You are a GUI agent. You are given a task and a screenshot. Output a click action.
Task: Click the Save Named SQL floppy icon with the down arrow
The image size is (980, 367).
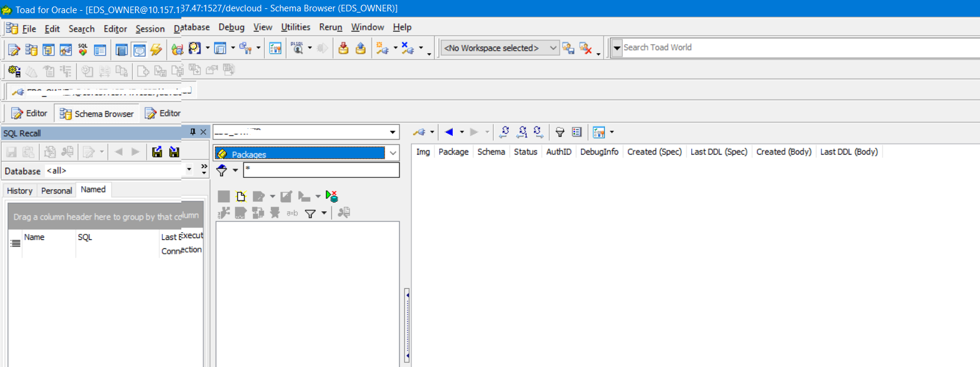(x=174, y=152)
